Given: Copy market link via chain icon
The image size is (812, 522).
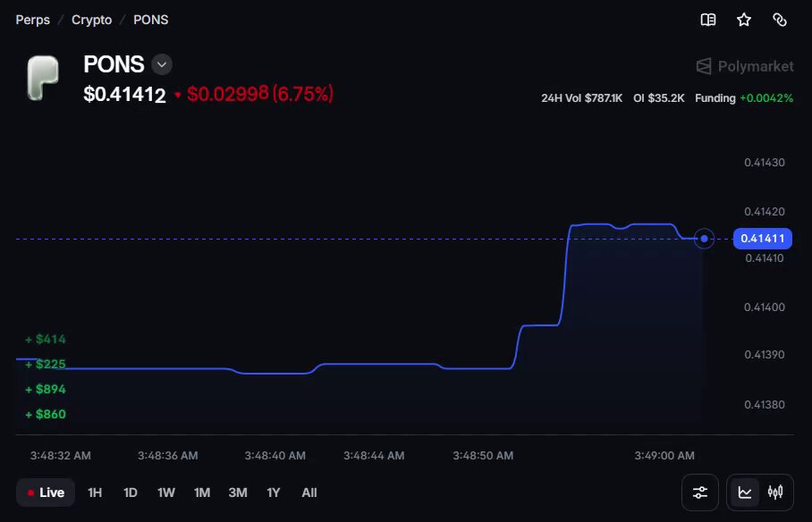Looking at the screenshot, I should 780,20.
